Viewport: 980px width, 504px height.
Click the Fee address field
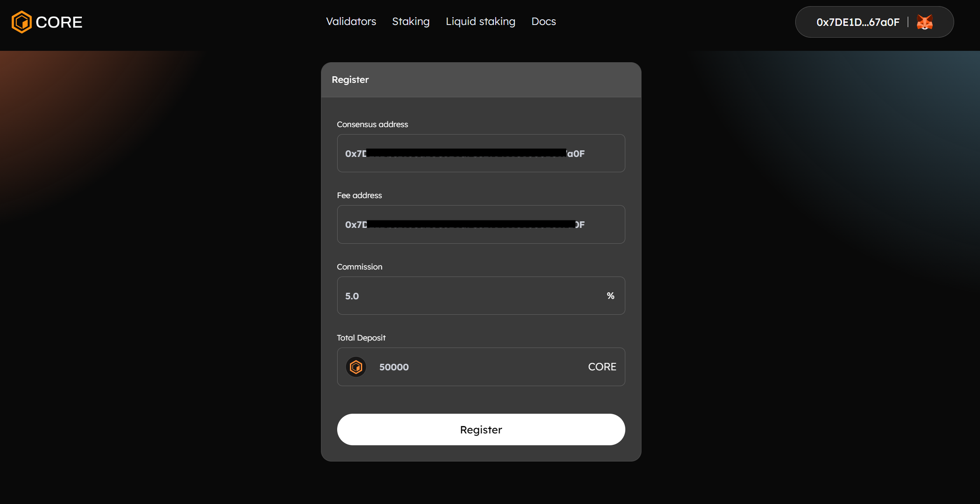(481, 224)
